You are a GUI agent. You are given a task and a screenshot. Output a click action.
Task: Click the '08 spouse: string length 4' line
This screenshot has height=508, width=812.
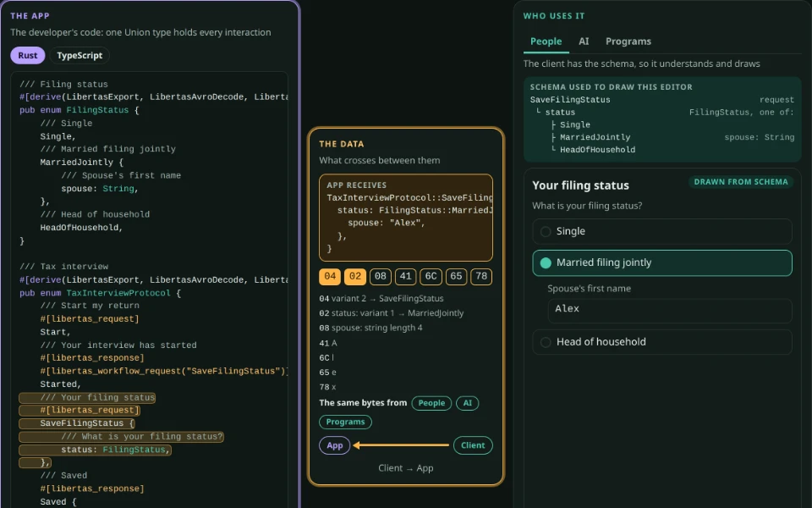pos(370,328)
